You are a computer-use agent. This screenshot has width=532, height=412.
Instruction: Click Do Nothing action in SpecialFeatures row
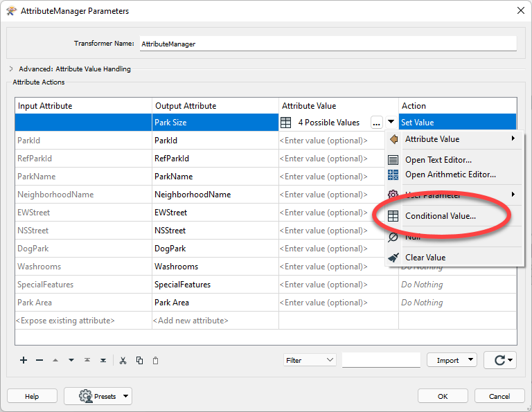click(457, 285)
